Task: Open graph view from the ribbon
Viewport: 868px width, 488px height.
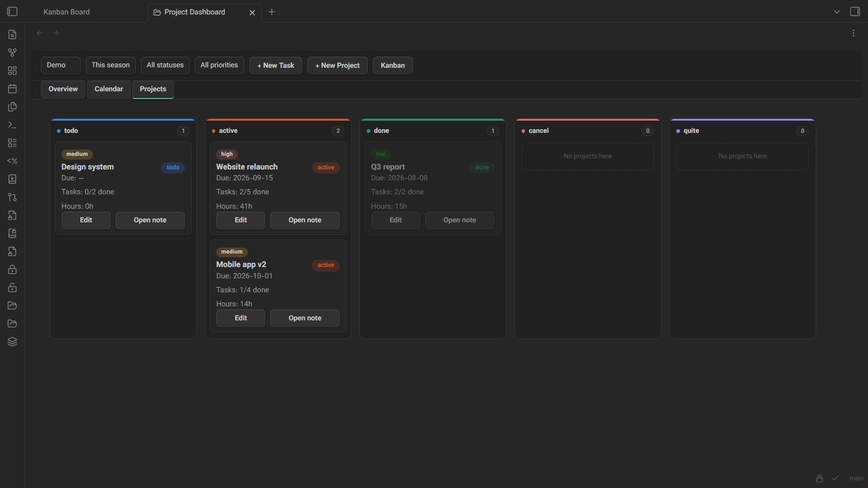Action: 12,52
